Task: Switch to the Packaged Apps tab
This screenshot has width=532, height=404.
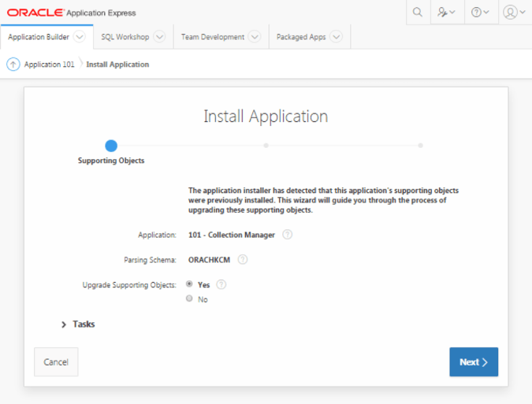Action: pos(301,36)
